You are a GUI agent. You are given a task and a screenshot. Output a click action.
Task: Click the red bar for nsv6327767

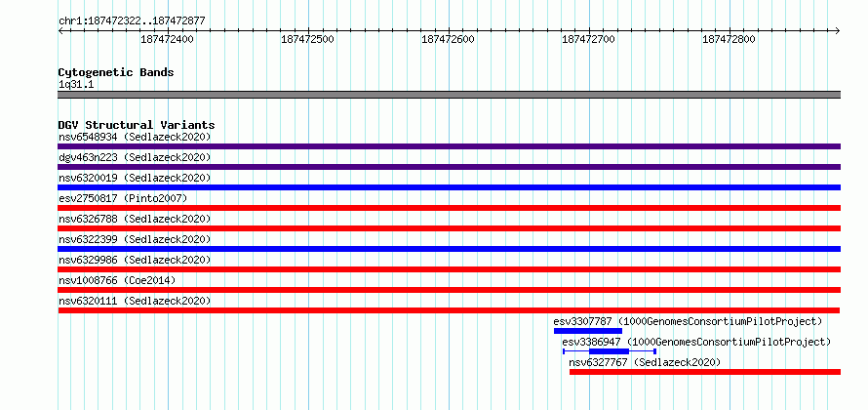click(x=705, y=372)
